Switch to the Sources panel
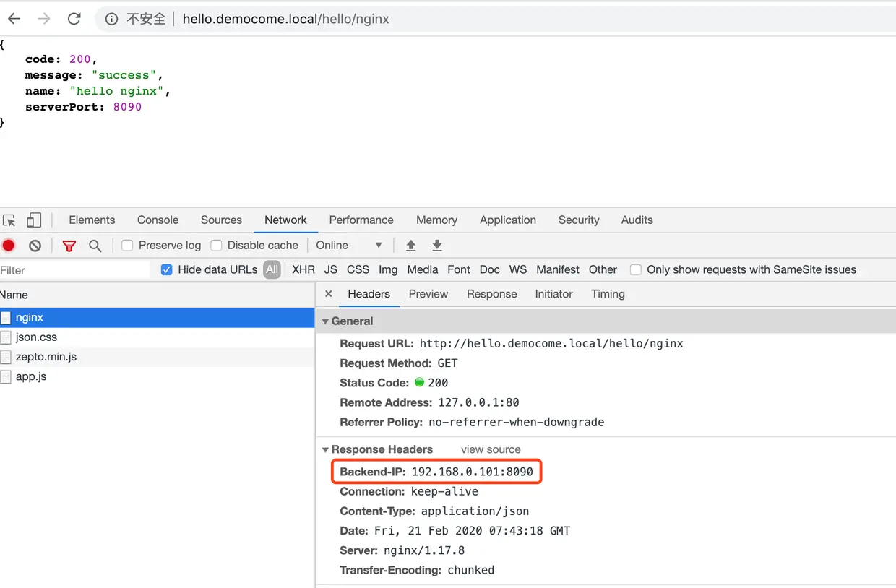Screen dimensions: 896x588 click(221, 220)
